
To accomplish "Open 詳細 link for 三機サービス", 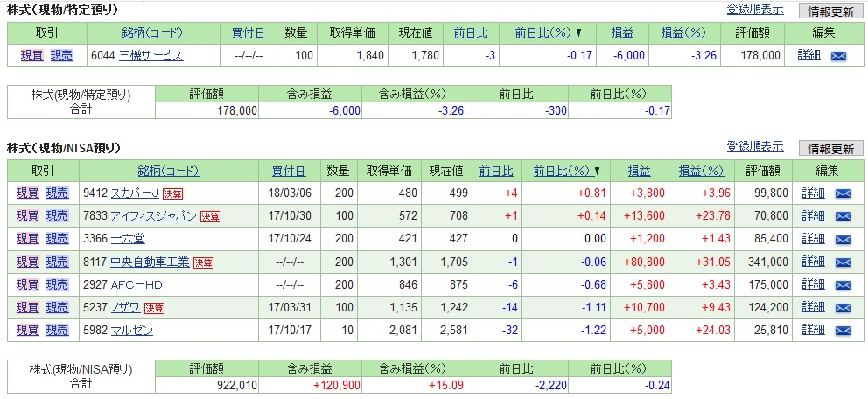I will [808, 55].
